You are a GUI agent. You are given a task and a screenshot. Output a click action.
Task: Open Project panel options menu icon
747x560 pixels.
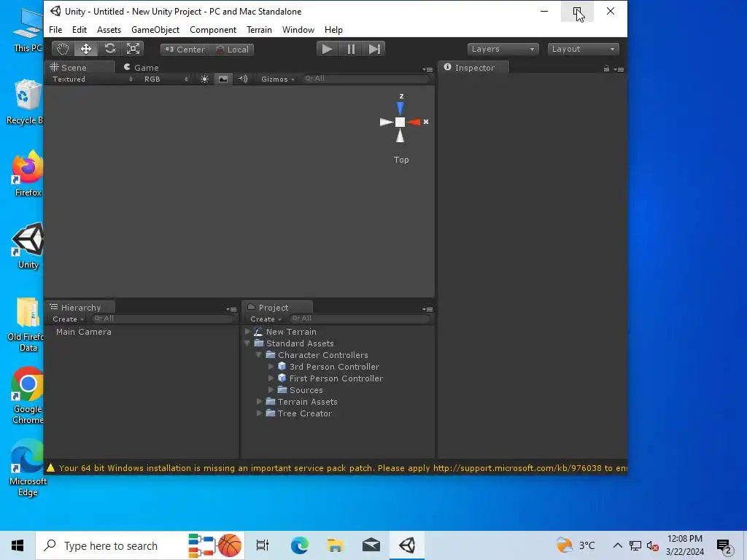(427, 309)
